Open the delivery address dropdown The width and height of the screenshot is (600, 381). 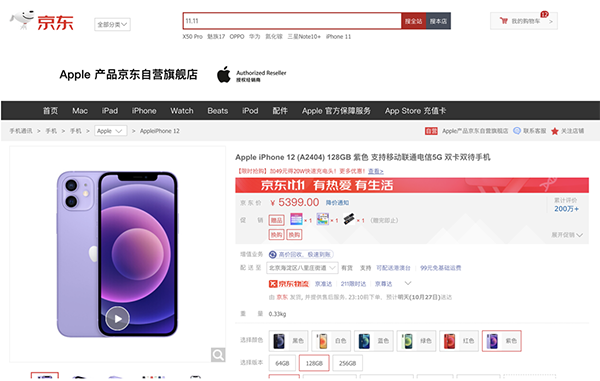[302, 268]
